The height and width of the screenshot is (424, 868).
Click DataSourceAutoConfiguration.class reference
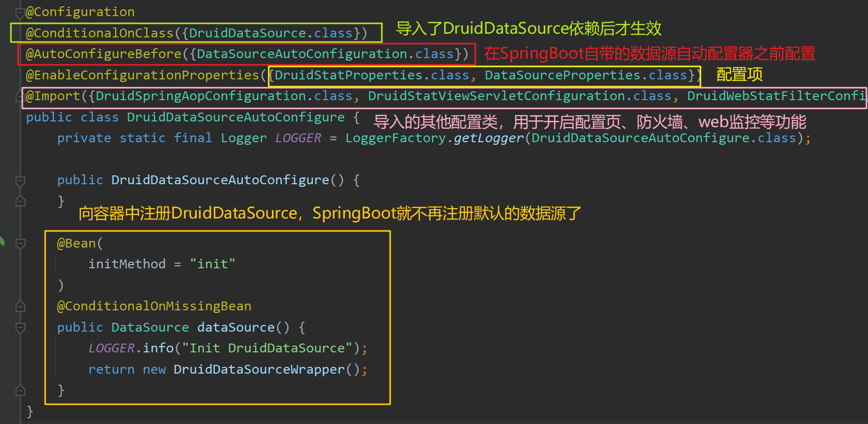[x=325, y=54]
